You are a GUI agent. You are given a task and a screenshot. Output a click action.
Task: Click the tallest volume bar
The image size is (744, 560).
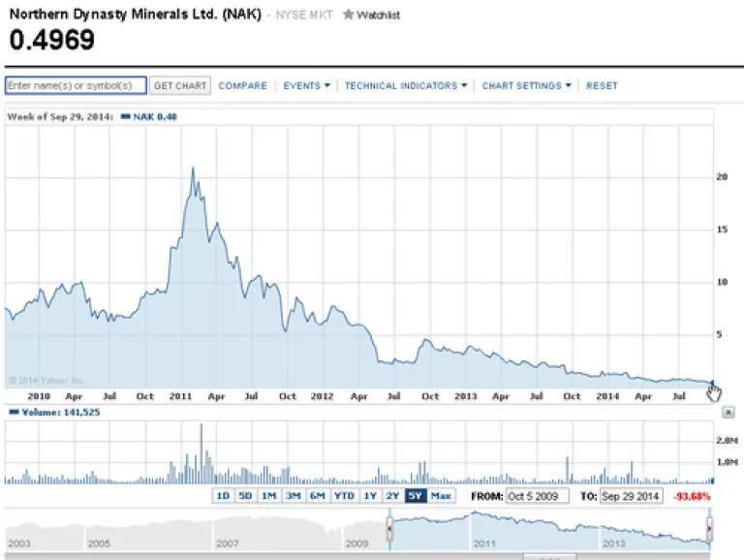201,453
